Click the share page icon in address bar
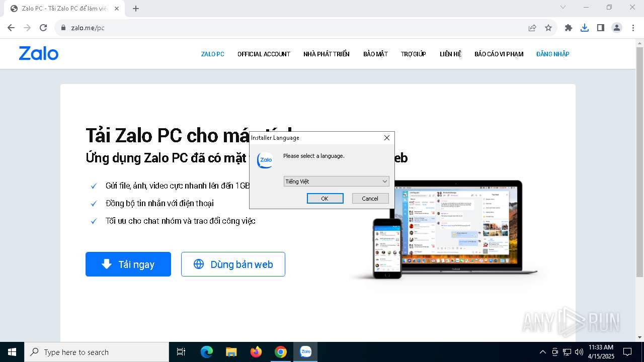Image resolution: width=644 pixels, height=362 pixels. 532,28
